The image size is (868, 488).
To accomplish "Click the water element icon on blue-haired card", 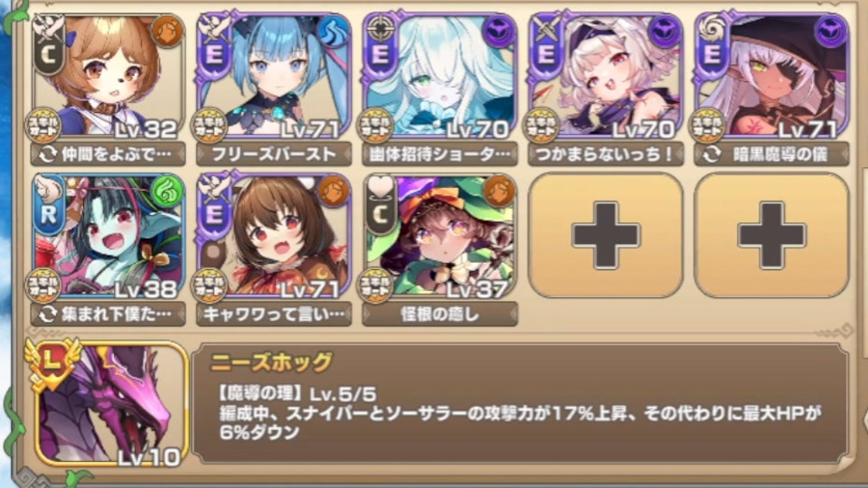I will point(334,31).
